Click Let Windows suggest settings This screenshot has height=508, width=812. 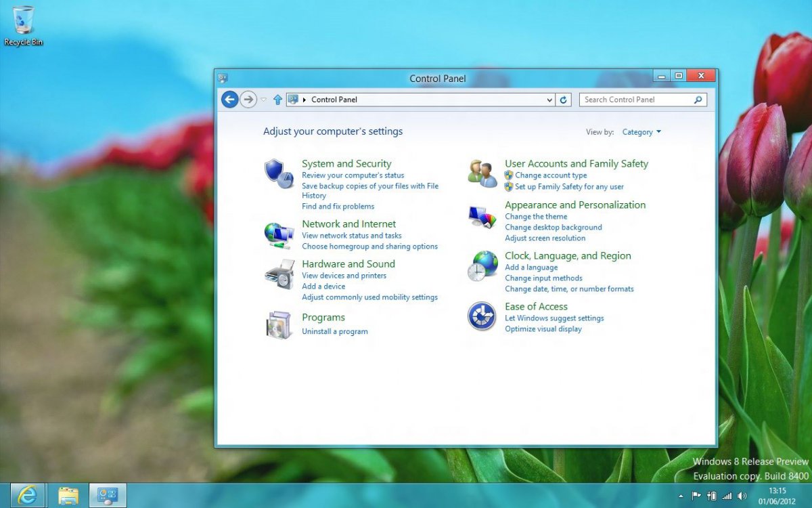[x=554, y=318]
